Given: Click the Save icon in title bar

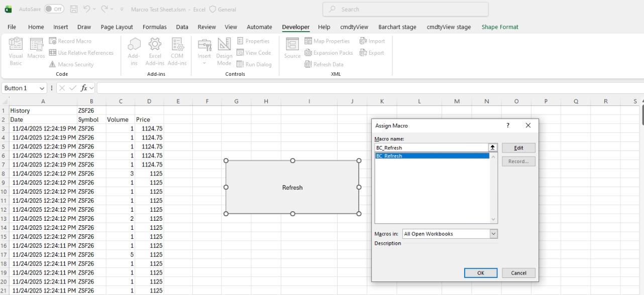Looking at the screenshot, I should tap(74, 9).
